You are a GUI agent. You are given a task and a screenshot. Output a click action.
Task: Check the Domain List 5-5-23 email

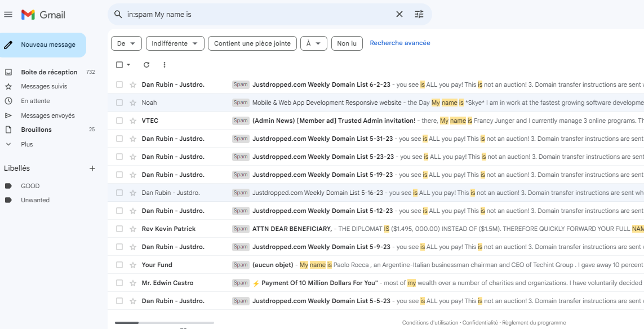(119, 301)
